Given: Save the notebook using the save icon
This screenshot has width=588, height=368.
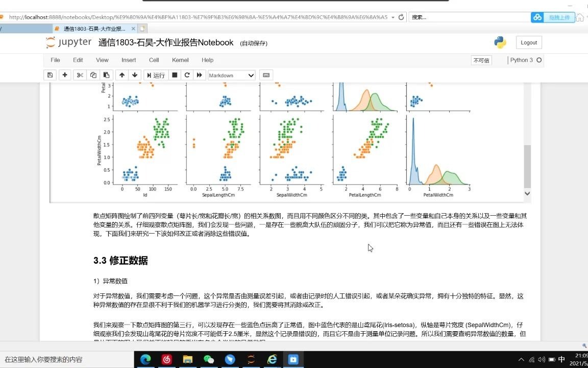Looking at the screenshot, I should point(48,75).
